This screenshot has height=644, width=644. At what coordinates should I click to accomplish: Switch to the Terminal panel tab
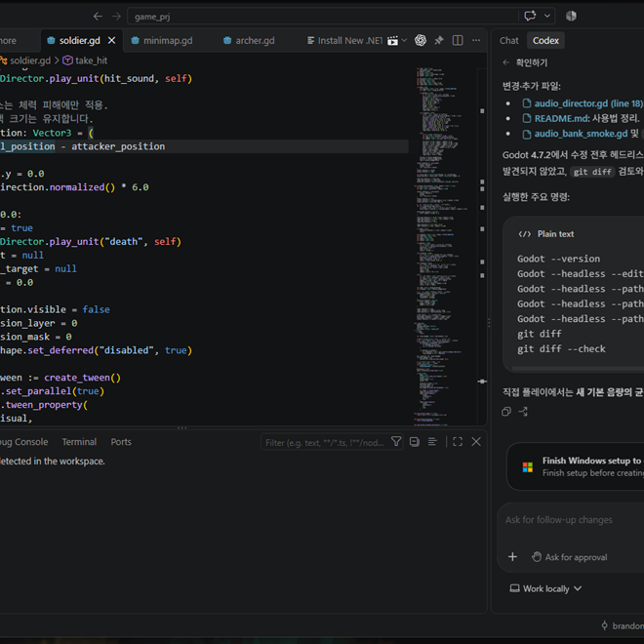tap(79, 442)
